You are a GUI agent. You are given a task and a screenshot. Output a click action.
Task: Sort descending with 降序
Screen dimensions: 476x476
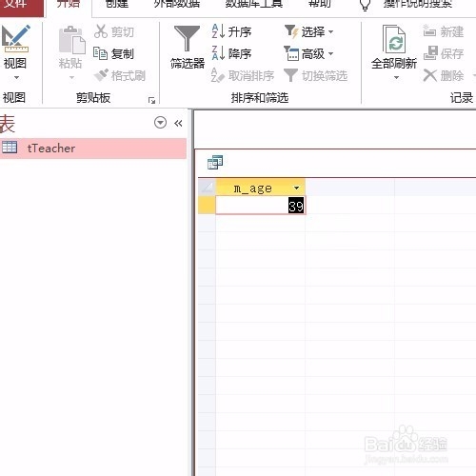click(x=231, y=53)
